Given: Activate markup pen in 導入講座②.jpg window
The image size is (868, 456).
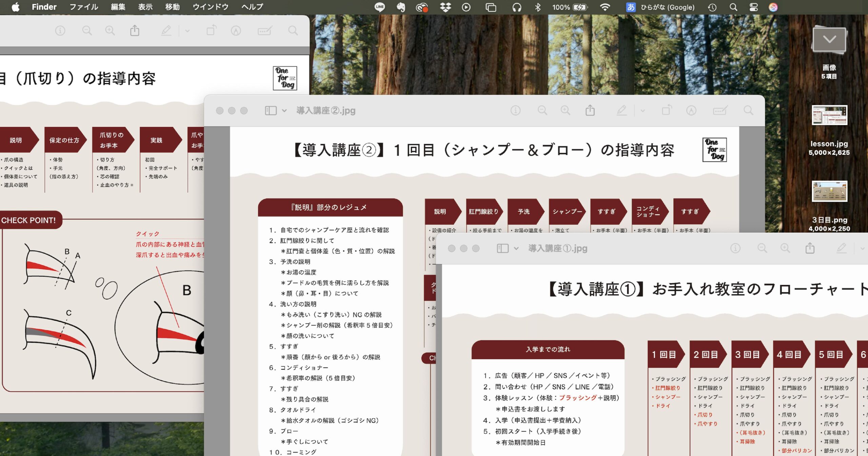Looking at the screenshot, I should point(621,110).
